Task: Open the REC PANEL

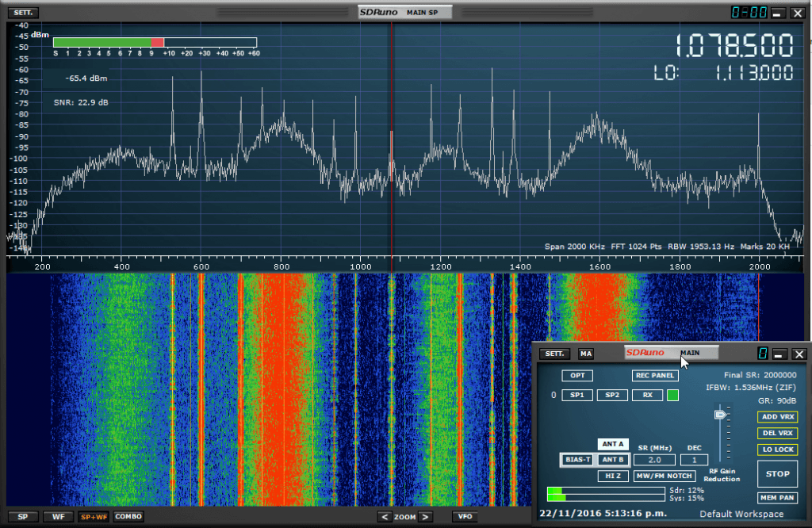Action: 654,375
